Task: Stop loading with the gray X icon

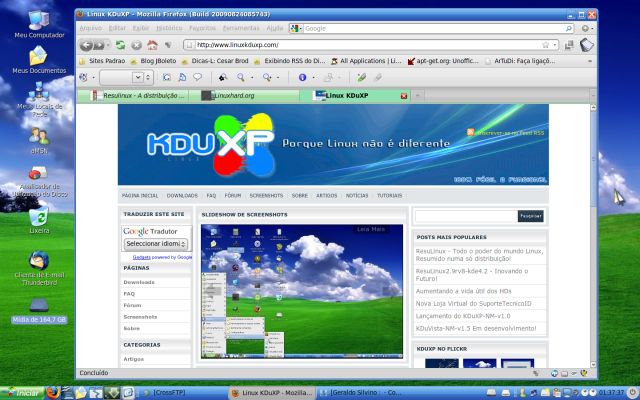Action: tap(136, 45)
